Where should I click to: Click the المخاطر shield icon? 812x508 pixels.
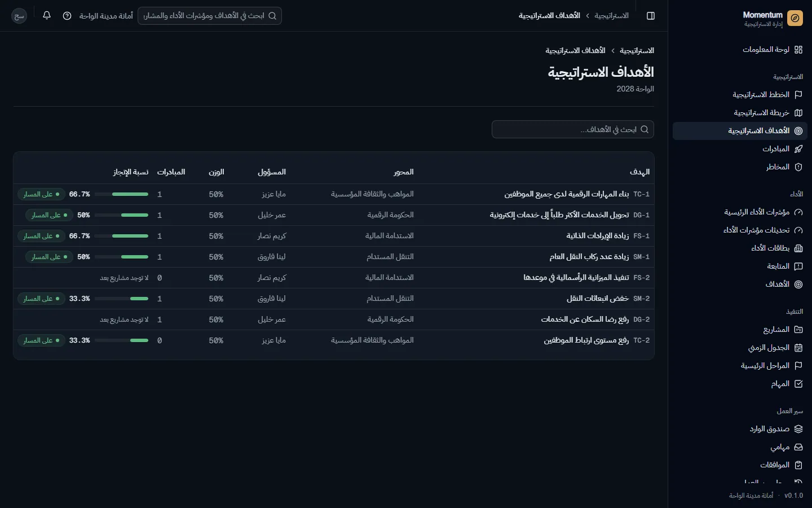[798, 167]
